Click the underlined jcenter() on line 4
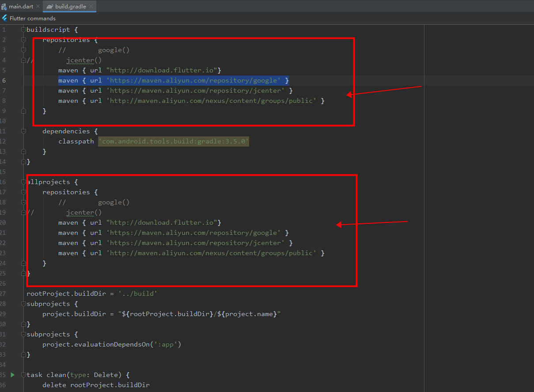534x392 pixels. [84, 60]
